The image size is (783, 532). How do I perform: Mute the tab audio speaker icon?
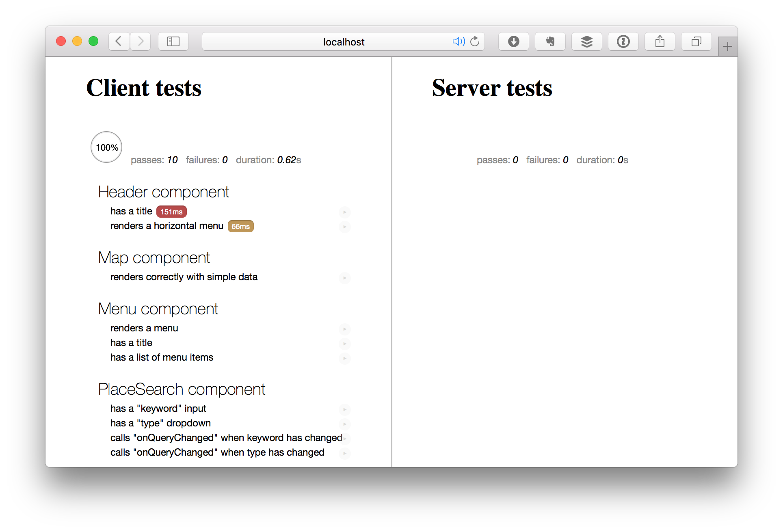pyautogui.click(x=458, y=41)
